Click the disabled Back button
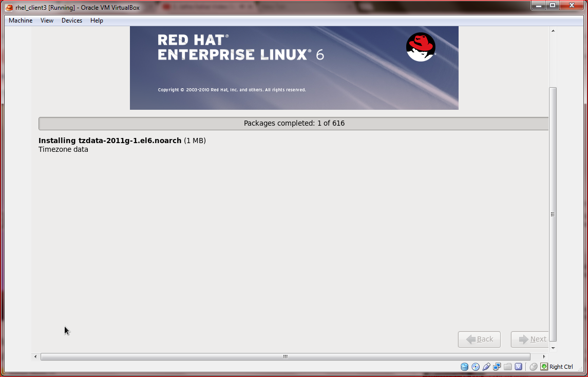Image resolution: width=588 pixels, height=377 pixels. pos(479,339)
